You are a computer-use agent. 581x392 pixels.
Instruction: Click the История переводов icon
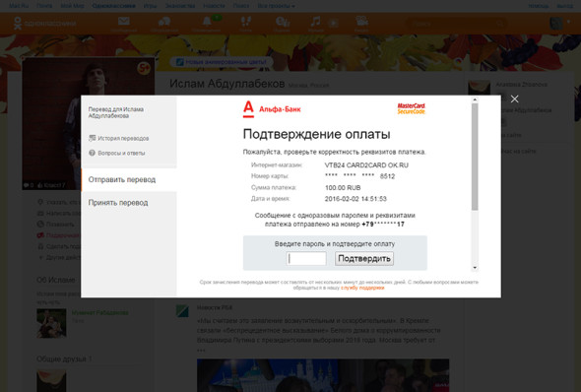[x=92, y=138]
